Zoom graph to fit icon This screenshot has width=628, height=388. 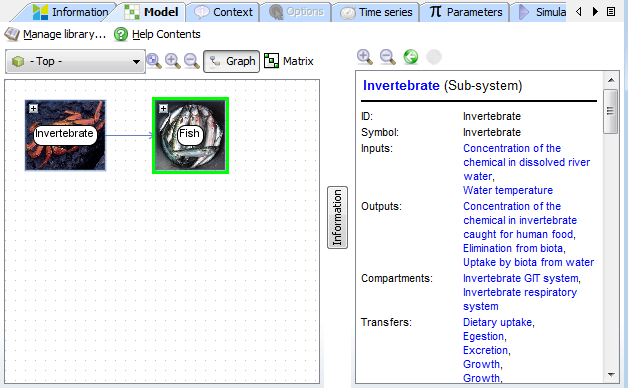pyautogui.click(x=154, y=61)
